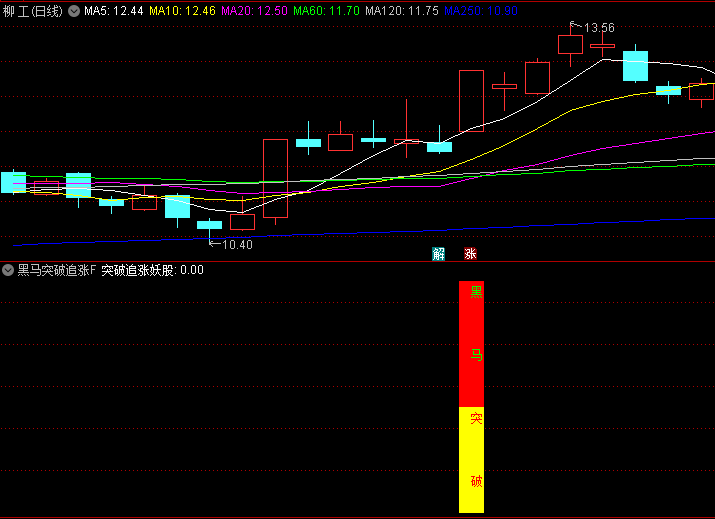Select the MA20: 12.50 label
The height and width of the screenshot is (519, 715).
pos(254,11)
